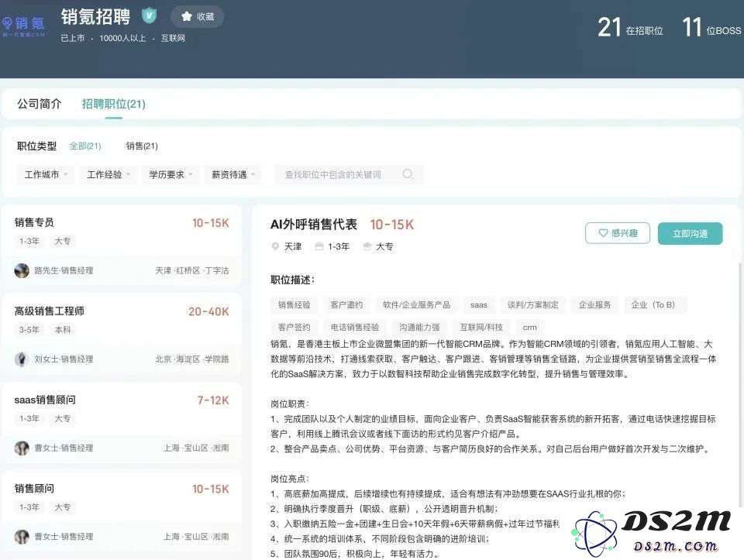Switch to the 招聘职位(21) tab

[113, 104]
